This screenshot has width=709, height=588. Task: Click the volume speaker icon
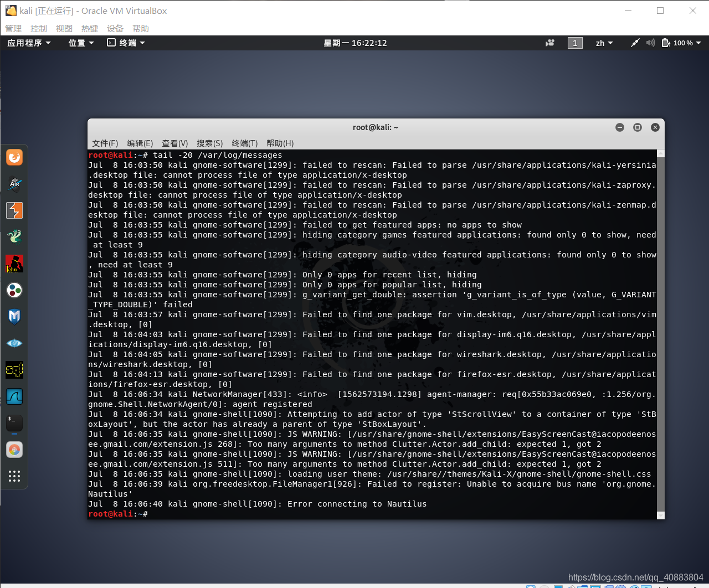pos(651,43)
